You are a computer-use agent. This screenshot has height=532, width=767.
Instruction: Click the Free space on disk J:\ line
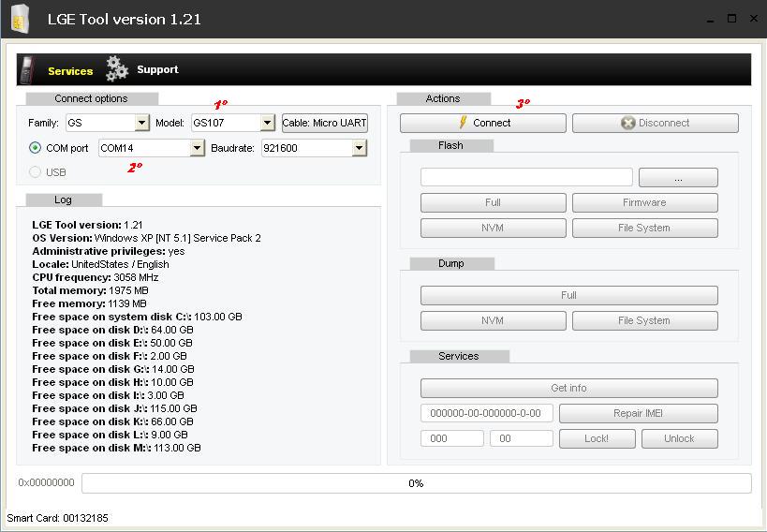point(114,408)
